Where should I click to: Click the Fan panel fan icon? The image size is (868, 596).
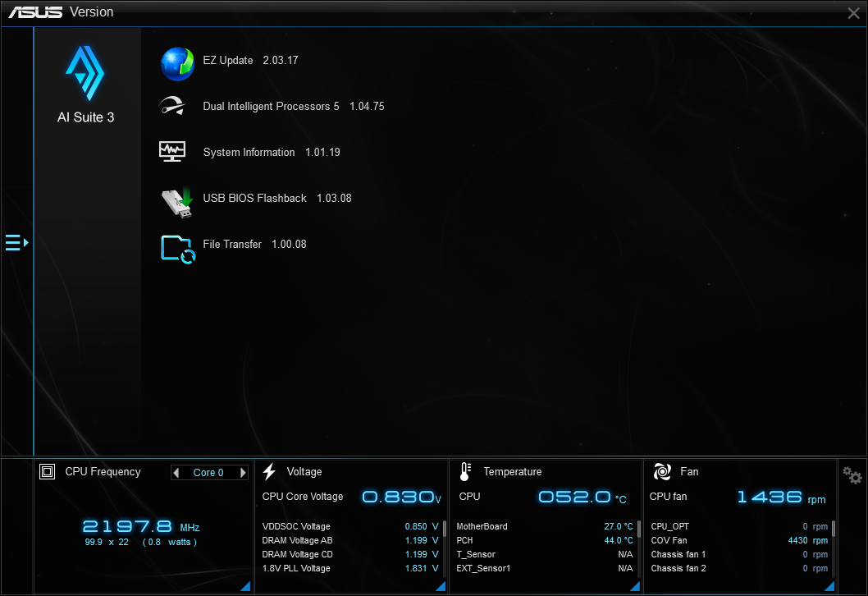click(x=662, y=471)
